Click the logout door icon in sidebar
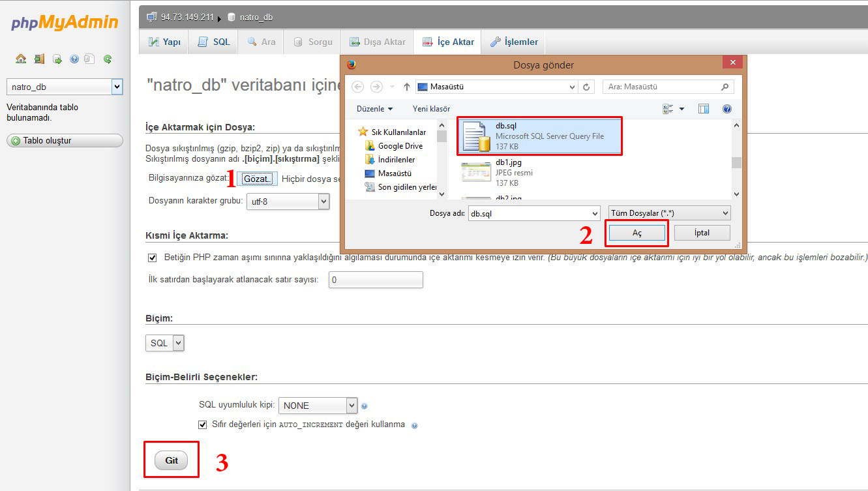 tap(39, 59)
